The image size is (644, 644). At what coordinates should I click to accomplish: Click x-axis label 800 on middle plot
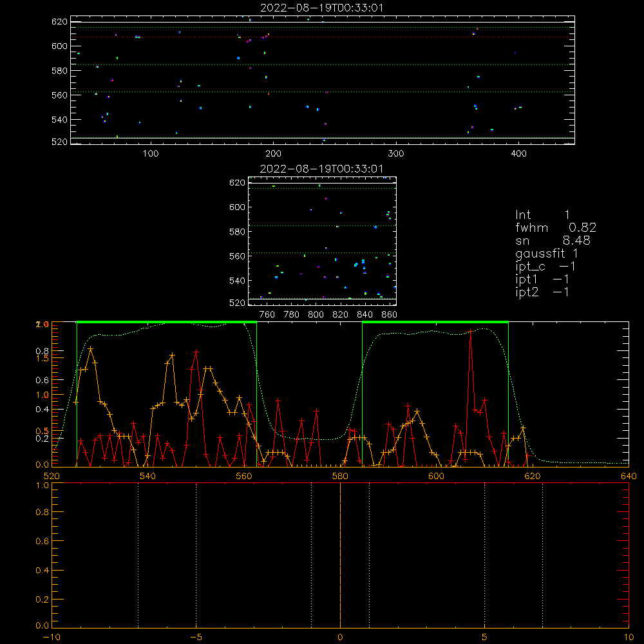(316, 315)
